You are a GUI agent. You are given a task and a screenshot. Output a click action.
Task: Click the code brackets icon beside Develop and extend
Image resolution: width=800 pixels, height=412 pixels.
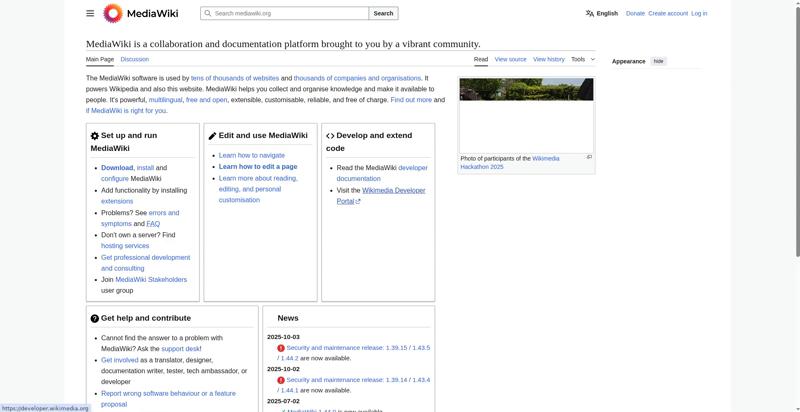tap(330, 136)
